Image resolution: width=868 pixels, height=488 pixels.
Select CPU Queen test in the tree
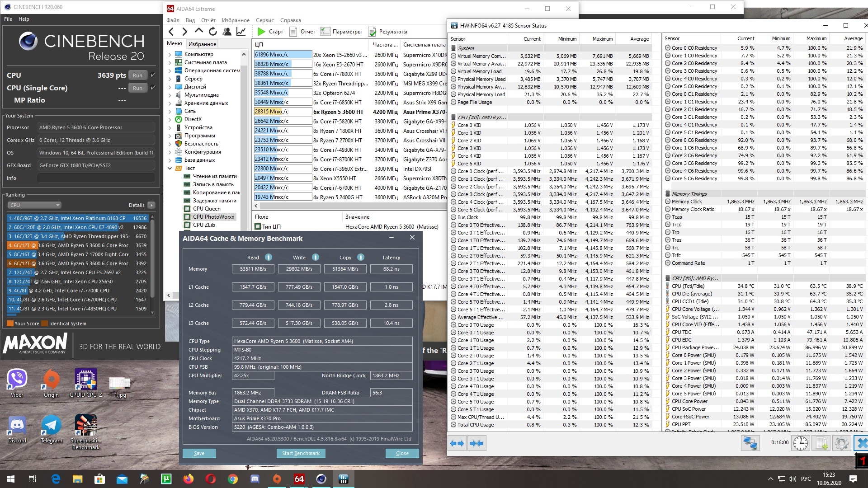pos(207,209)
